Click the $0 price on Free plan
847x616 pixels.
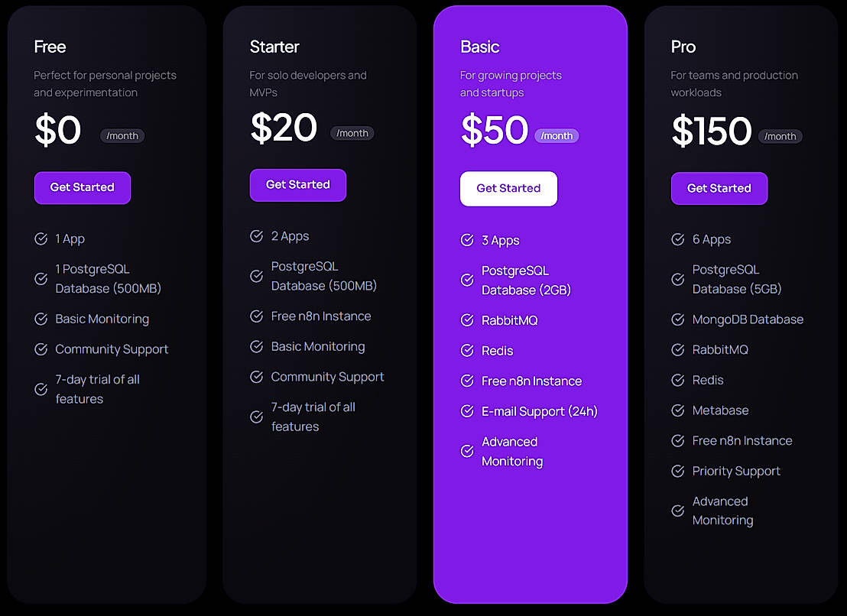click(x=58, y=131)
